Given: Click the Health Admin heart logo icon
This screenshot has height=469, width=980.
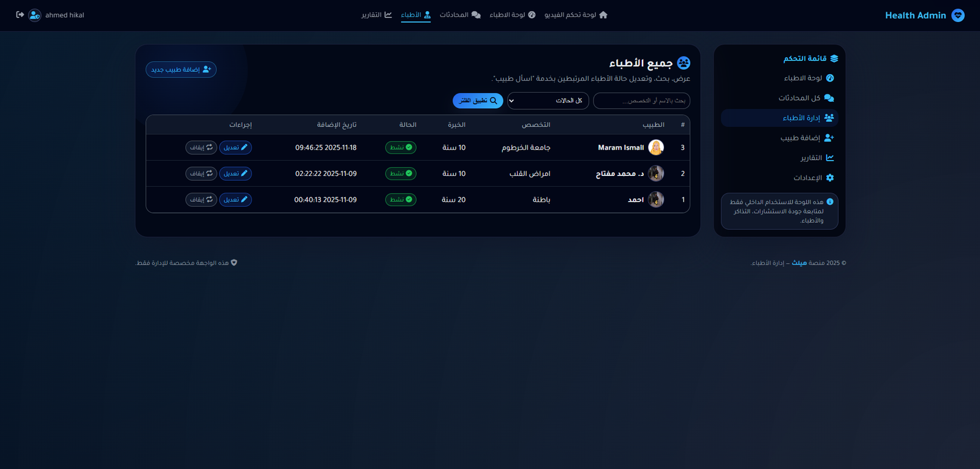Looking at the screenshot, I should coord(958,15).
